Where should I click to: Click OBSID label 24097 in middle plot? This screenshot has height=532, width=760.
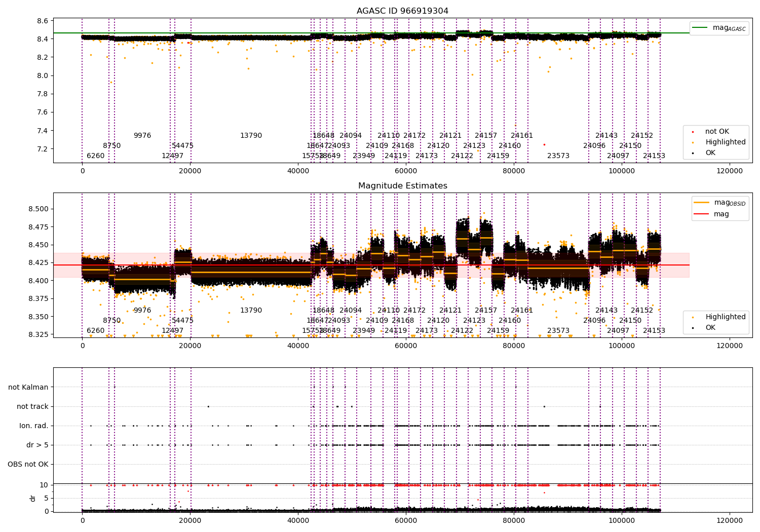[618, 331]
